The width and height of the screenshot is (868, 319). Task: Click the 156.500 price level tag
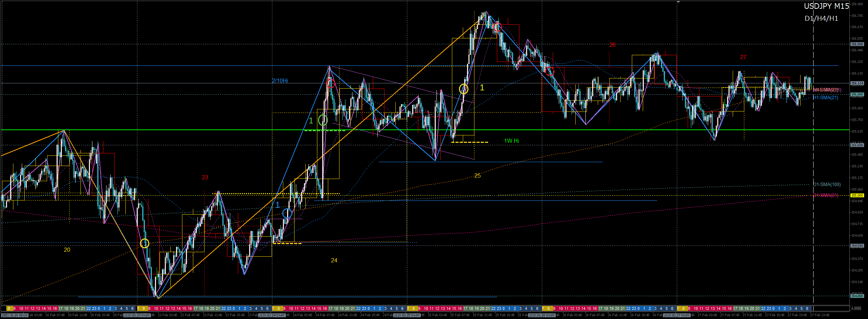pyautogui.click(x=857, y=44)
